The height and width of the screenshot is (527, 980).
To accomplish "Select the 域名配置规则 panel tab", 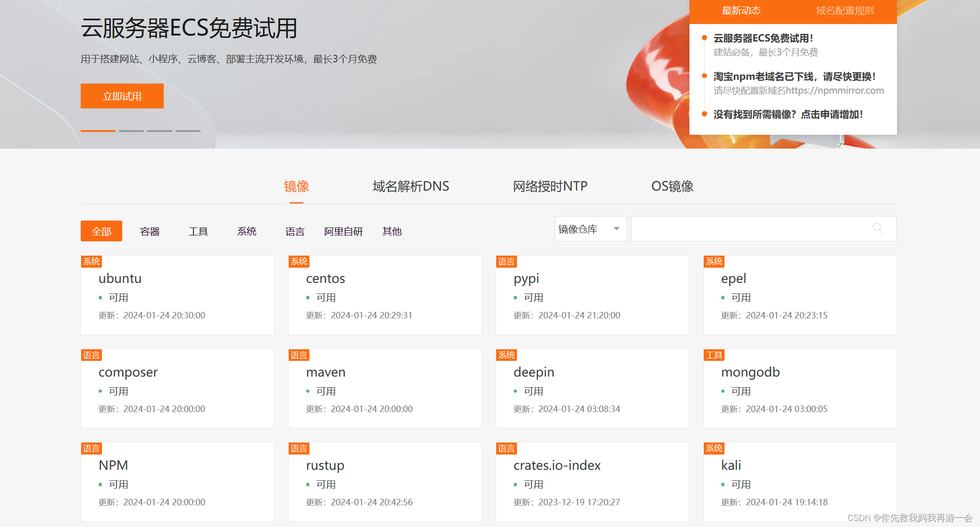I will 845,11.
